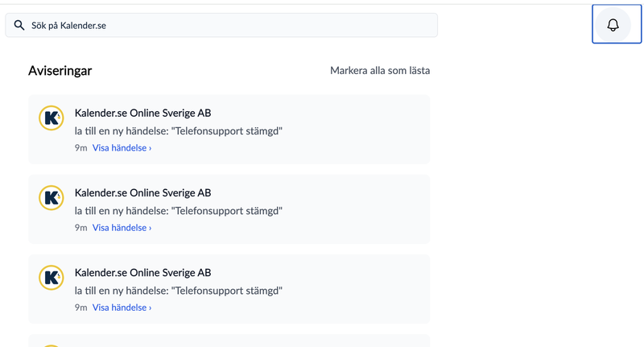
Task: Click third notification's "Telefonsupport stämgd" message
Action: click(x=179, y=291)
